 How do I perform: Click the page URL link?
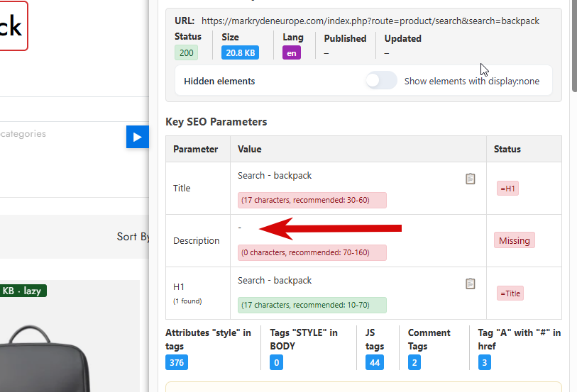click(x=370, y=21)
